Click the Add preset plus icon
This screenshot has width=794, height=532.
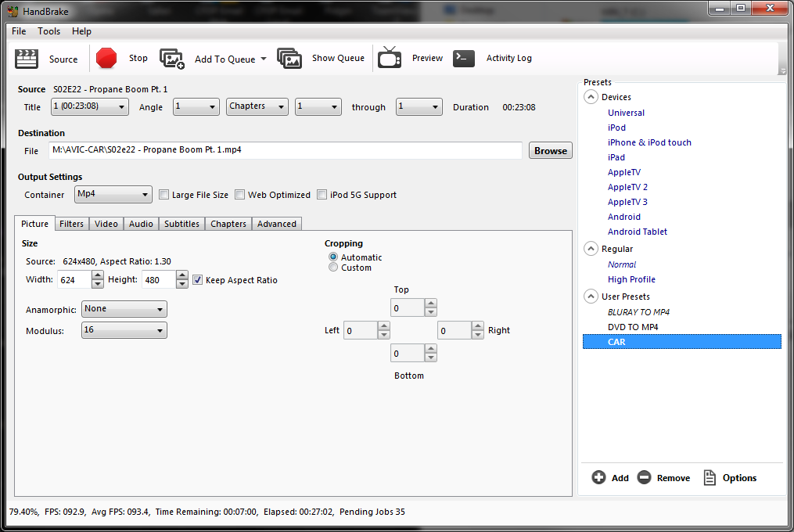click(x=598, y=477)
